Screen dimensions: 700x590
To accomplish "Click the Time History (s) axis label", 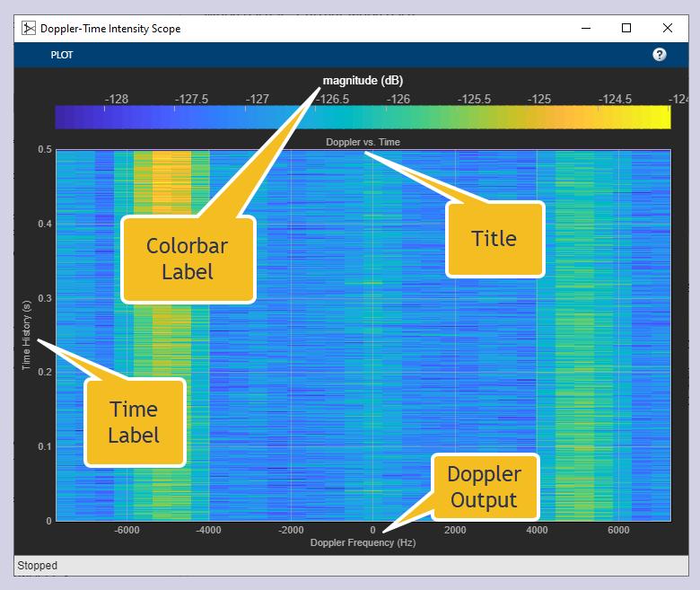I will coord(26,335).
